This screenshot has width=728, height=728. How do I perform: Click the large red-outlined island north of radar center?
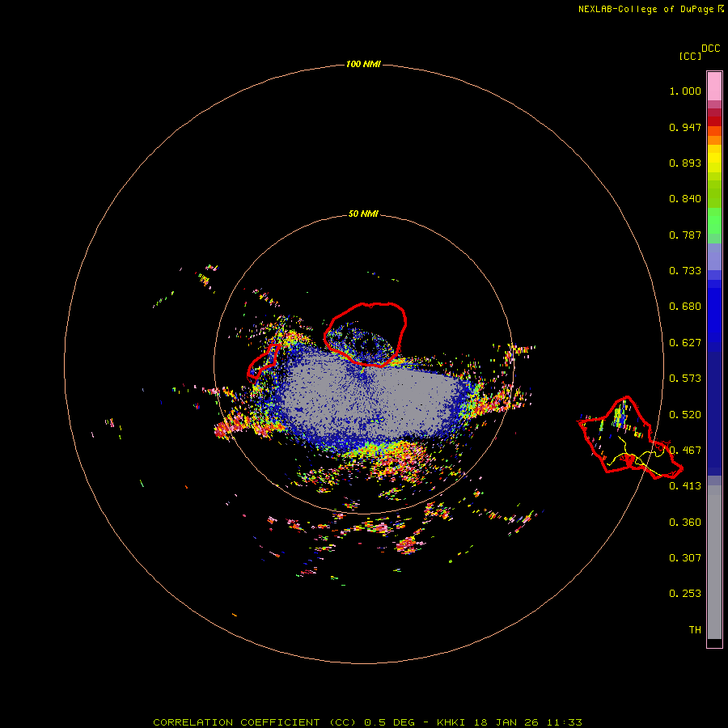click(x=366, y=334)
